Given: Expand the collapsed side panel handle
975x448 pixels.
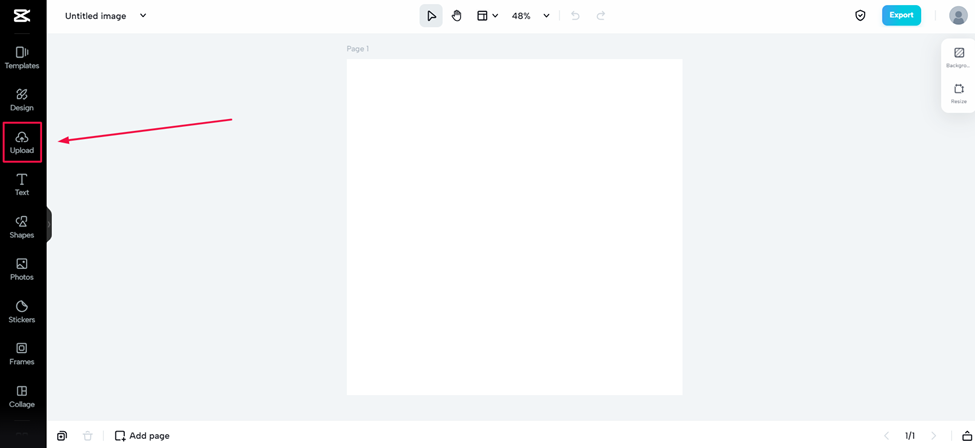Looking at the screenshot, I should tap(49, 225).
